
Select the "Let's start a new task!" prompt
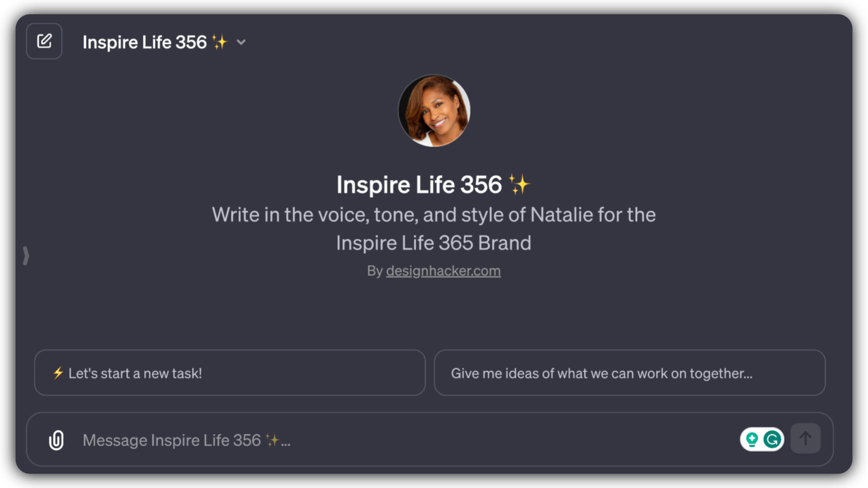click(229, 373)
